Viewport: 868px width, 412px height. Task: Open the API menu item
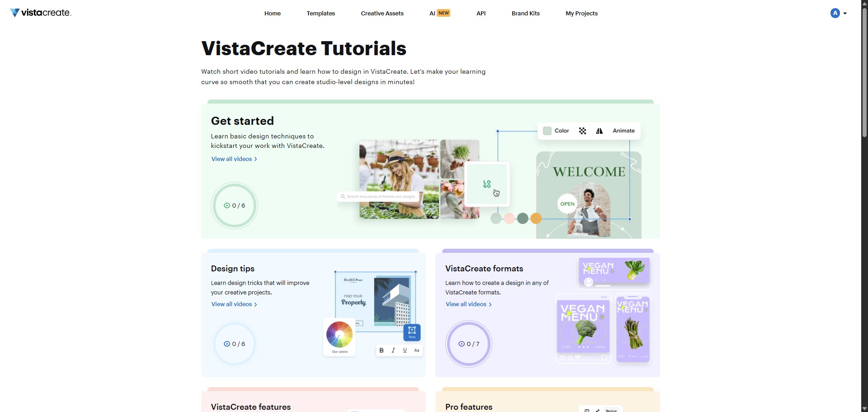tap(481, 13)
